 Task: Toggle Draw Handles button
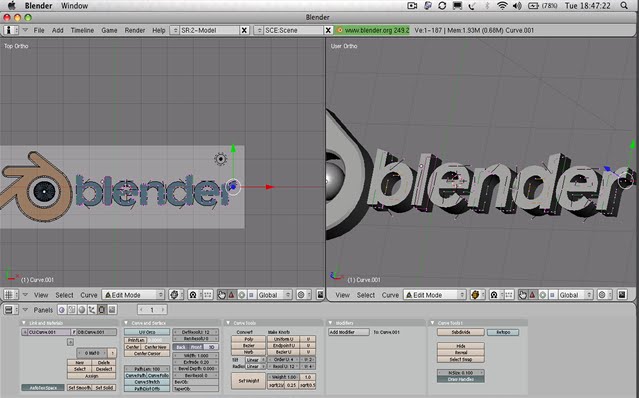pyautogui.click(x=461, y=379)
